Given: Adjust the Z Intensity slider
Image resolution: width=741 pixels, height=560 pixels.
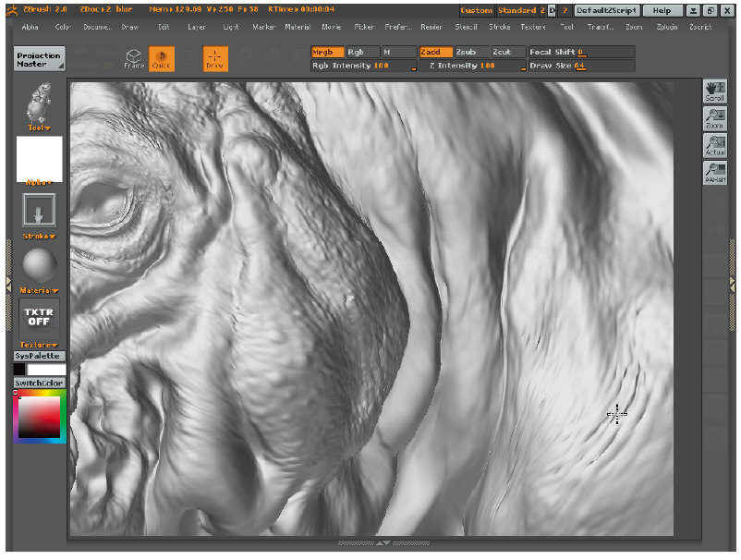Looking at the screenshot, I should tap(471, 67).
